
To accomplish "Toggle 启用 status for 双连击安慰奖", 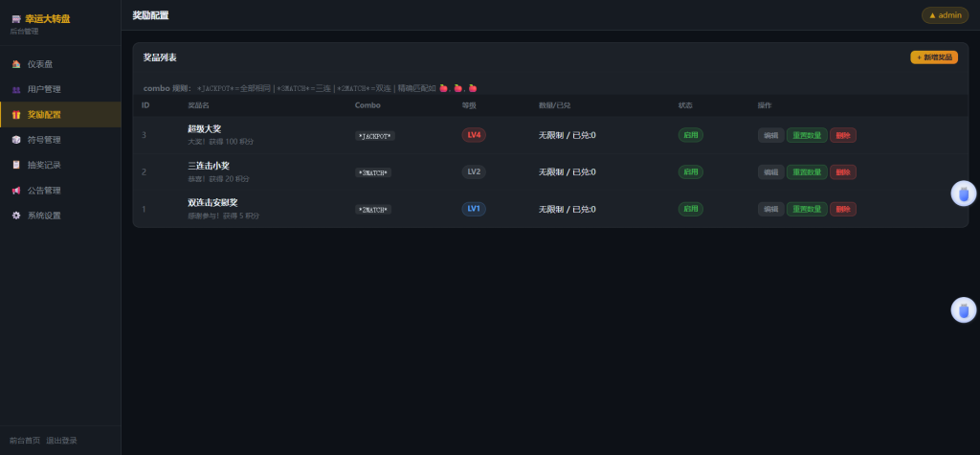I will pyautogui.click(x=691, y=209).
